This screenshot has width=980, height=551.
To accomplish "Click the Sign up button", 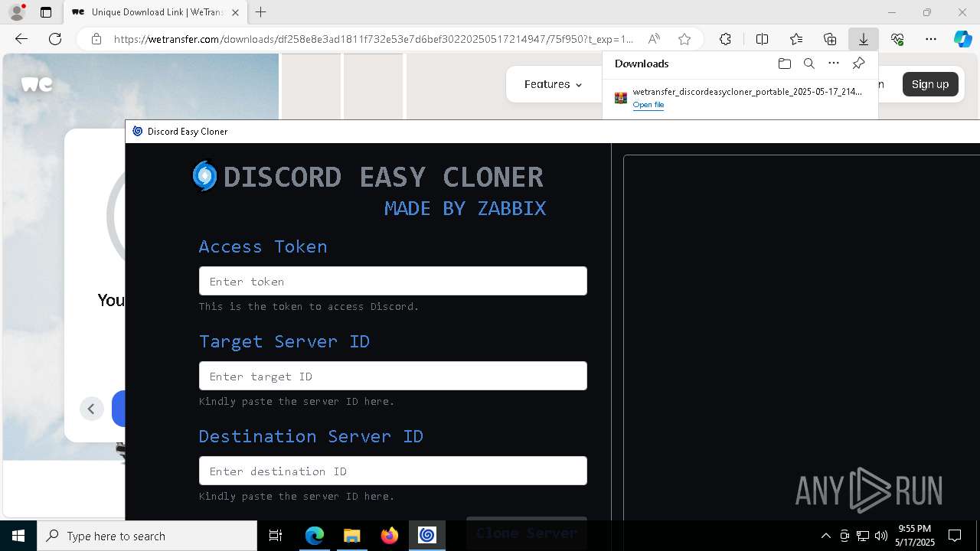I will coord(930,84).
